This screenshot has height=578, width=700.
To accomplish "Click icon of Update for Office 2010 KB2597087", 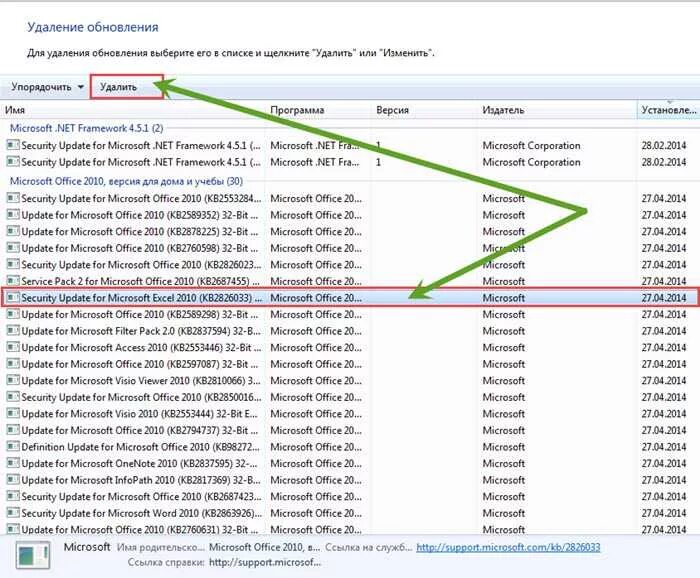I will [13, 363].
